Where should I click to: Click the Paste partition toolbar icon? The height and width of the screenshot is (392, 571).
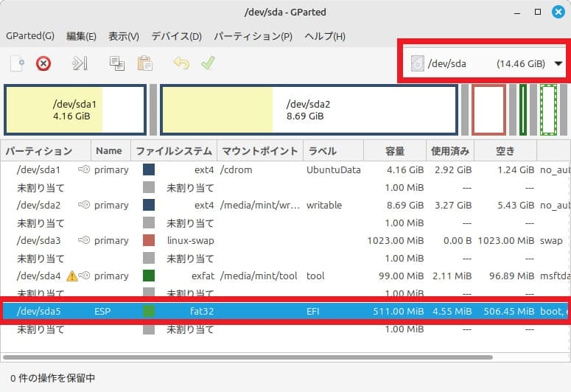(144, 63)
